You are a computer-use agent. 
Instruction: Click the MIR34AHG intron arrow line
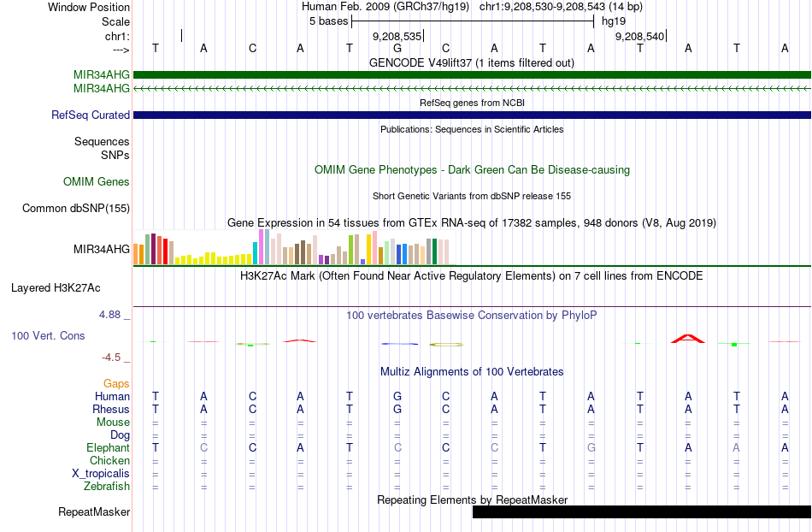473,89
